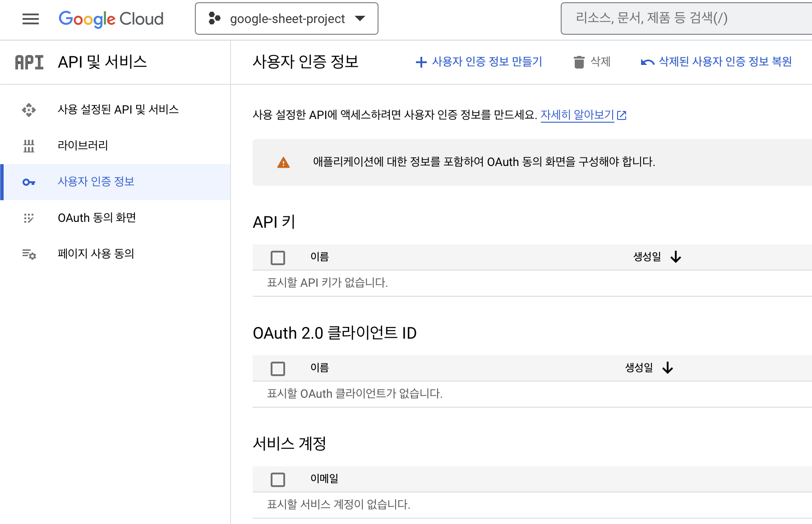Click the trash can delete icon

coord(579,62)
